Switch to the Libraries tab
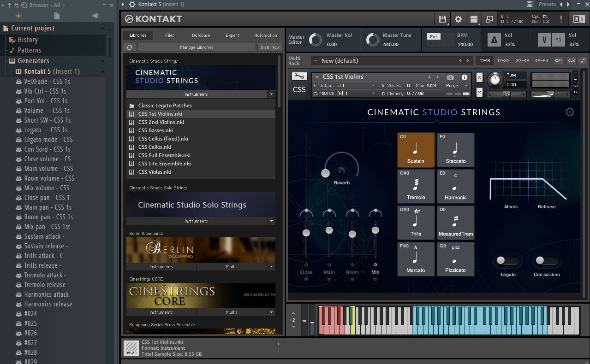 click(138, 35)
